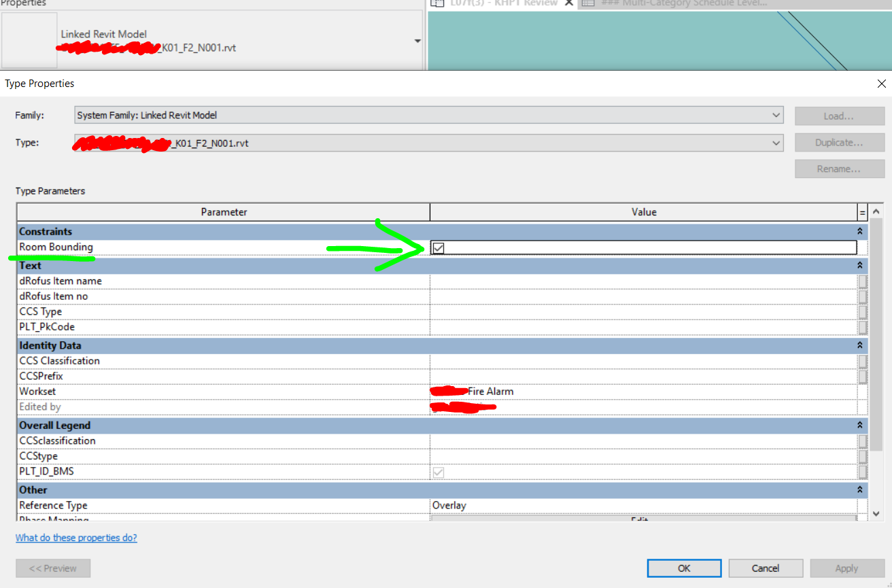Viewport: 892px width, 588px height.
Task: Click the Rename... button
Action: point(840,169)
